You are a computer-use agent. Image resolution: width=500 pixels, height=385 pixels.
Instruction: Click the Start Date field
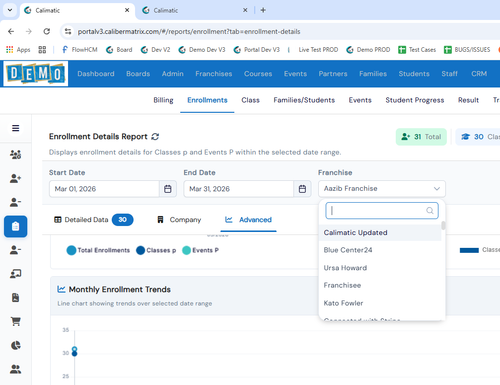104,189
